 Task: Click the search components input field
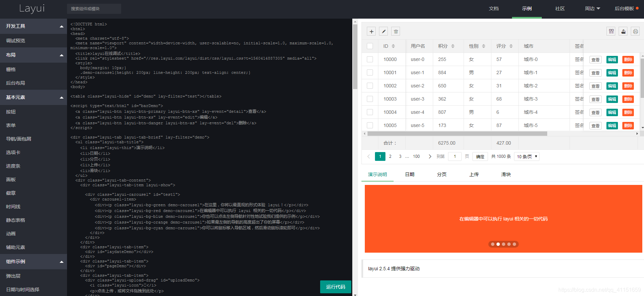(94, 9)
